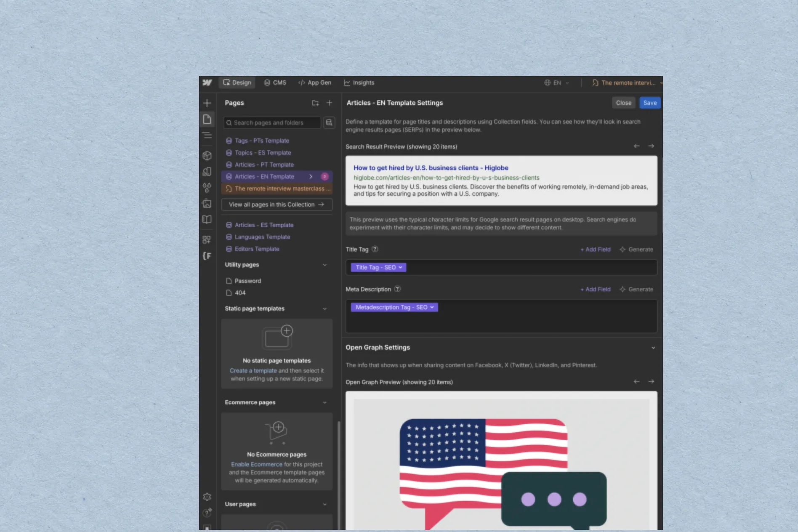Click the Webflow logo menu
Viewport: 798px width, 532px height.
pyautogui.click(x=207, y=82)
